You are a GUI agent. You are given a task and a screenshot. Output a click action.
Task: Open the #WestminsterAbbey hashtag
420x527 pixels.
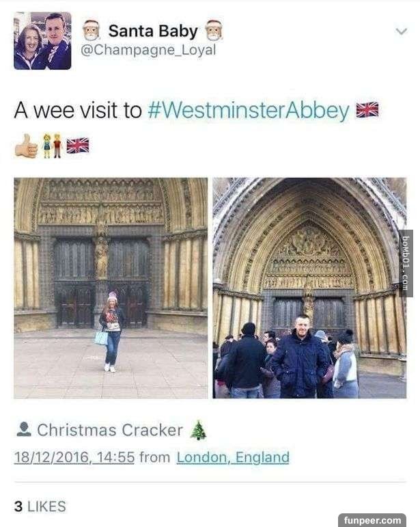point(249,111)
